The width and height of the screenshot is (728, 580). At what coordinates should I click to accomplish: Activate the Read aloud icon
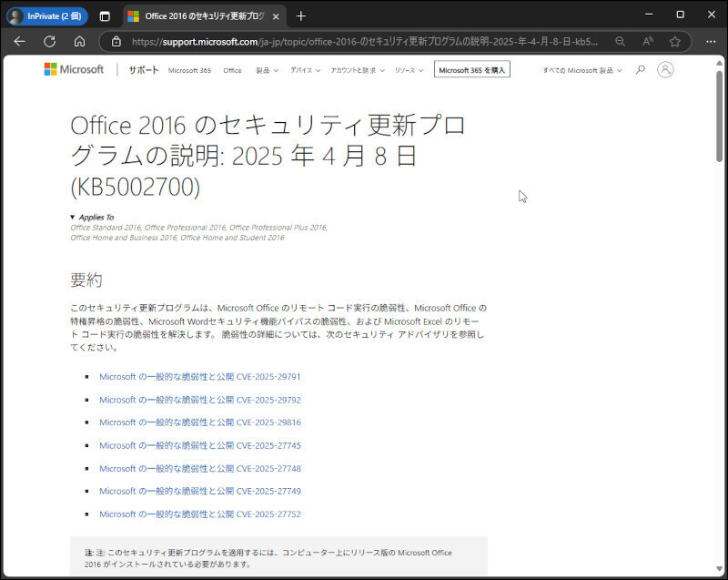648,42
